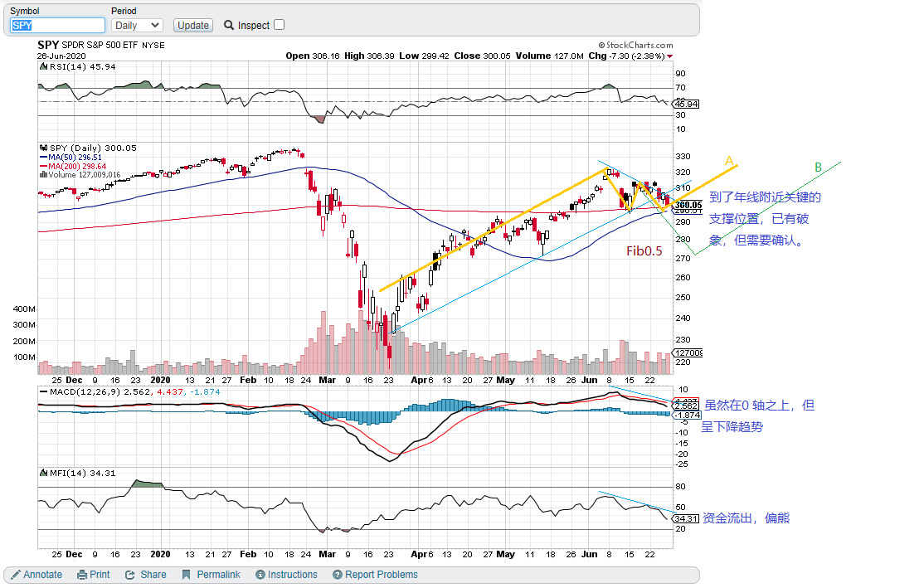Click the MACD(12,26,9) indicator label
919x588 pixels.
click(129, 391)
